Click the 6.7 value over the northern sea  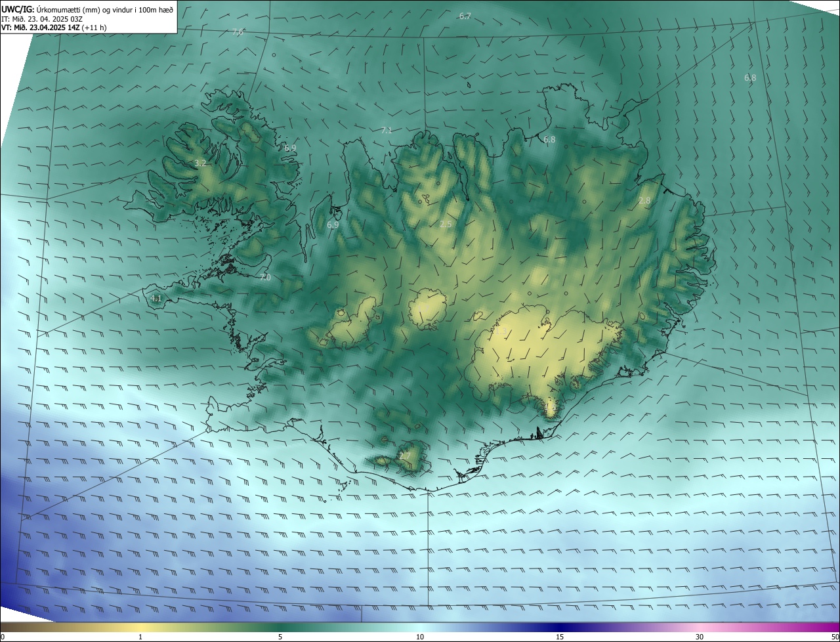pyautogui.click(x=465, y=16)
